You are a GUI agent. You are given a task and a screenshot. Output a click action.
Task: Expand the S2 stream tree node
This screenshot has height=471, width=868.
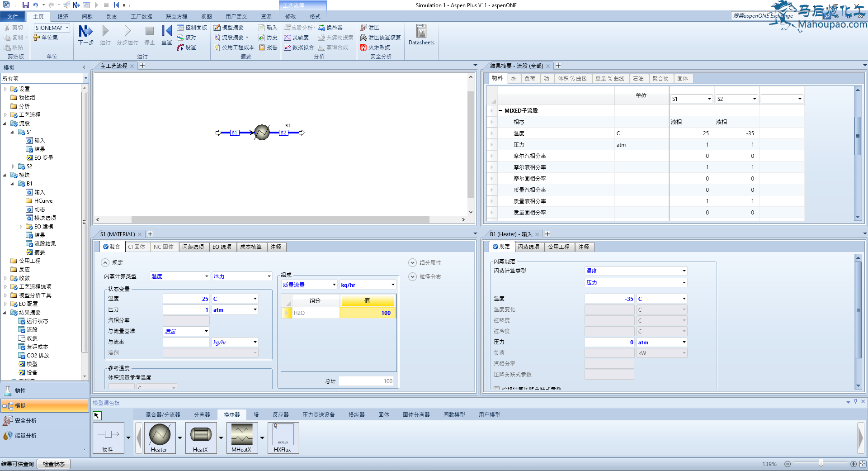point(13,167)
